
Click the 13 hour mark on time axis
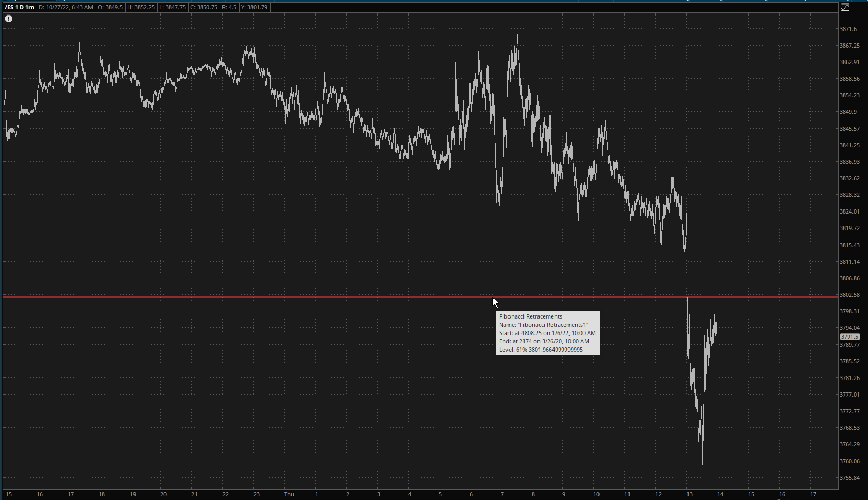(689, 494)
